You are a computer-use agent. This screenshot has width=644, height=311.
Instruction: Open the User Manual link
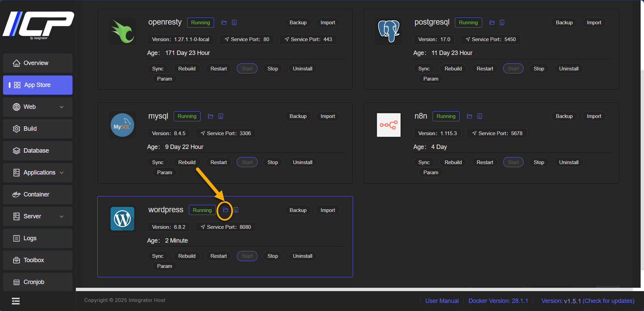pos(442,301)
